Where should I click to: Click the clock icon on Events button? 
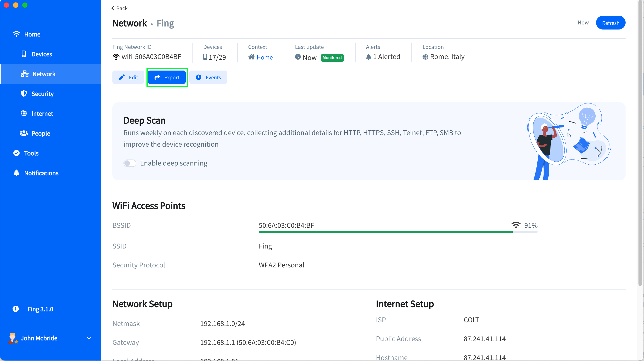[199, 77]
